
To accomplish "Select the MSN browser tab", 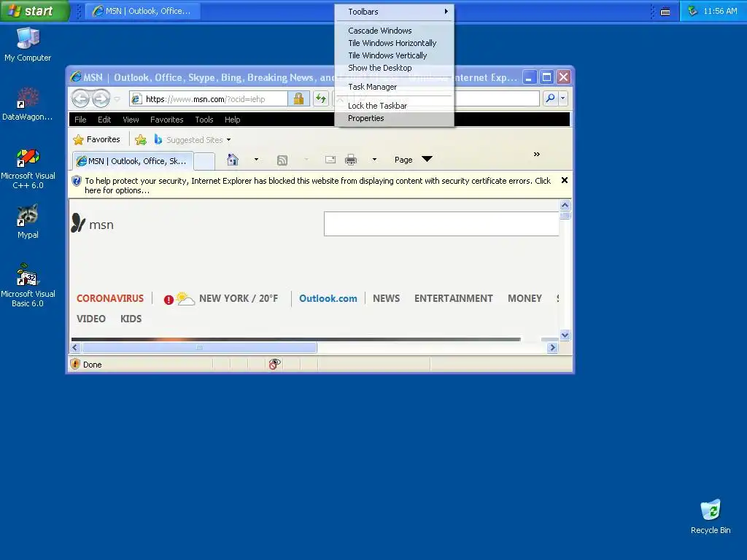I will coord(133,161).
